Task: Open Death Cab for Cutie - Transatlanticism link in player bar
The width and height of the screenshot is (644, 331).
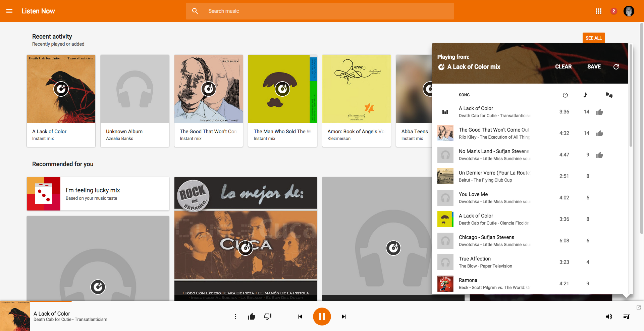Action: [70, 320]
